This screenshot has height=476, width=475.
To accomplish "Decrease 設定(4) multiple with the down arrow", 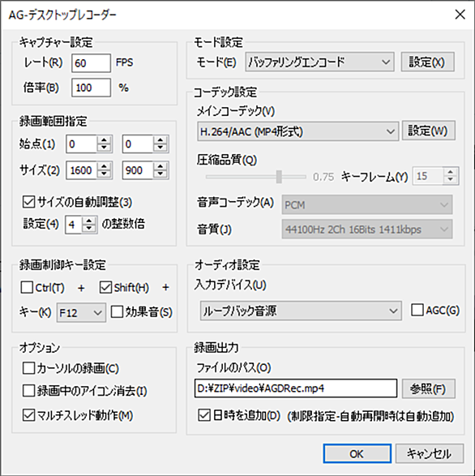I will pos(89,229).
